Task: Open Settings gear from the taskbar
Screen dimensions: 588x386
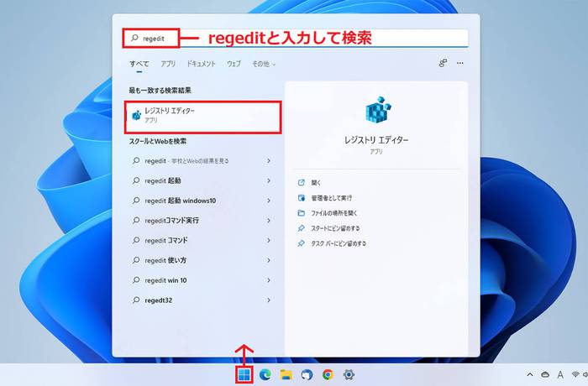Action: coord(349,374)
